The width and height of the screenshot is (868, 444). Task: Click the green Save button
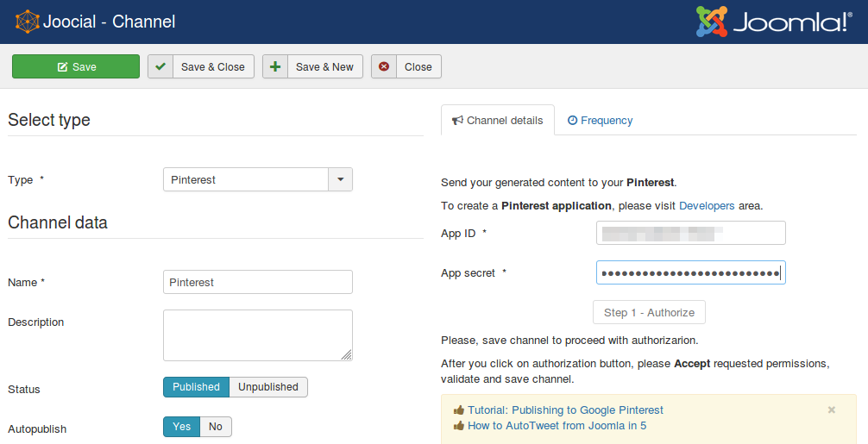click(76, 66)
